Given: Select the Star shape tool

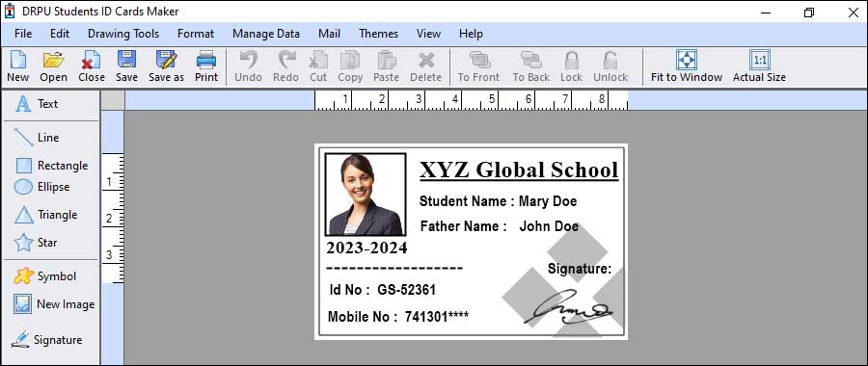Looking at the screenshot, I should (36, 242).
